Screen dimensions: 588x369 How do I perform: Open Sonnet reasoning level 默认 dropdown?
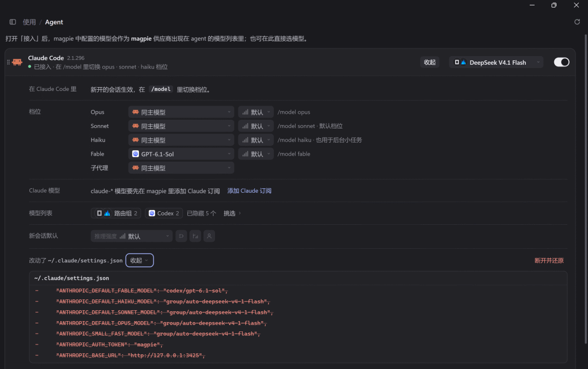256,126
